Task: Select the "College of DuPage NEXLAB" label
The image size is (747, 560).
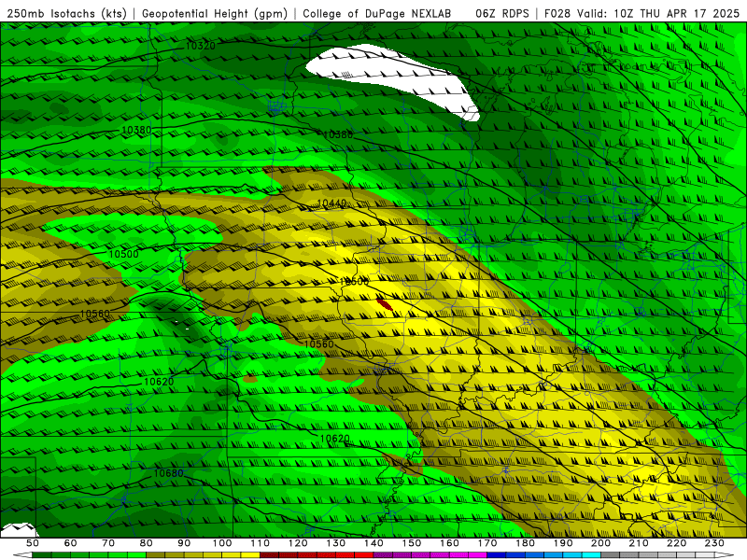Action: [x=377, y=14]
